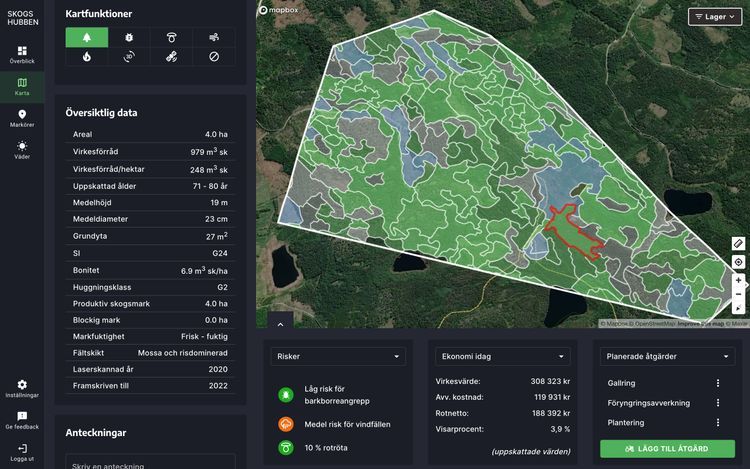Open options menu for Plantering
750x469 pixels.
[x=717, y=423]
